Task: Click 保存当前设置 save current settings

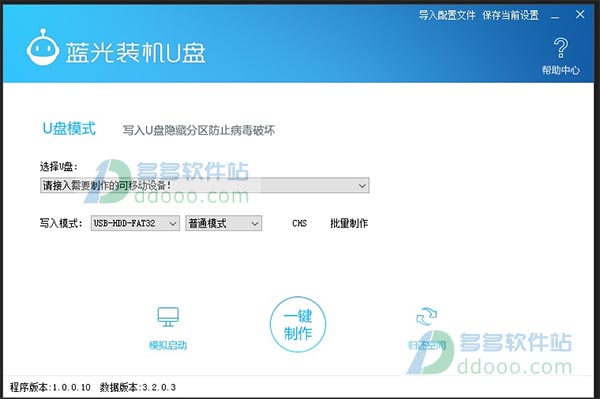Action: click(510, 15)
